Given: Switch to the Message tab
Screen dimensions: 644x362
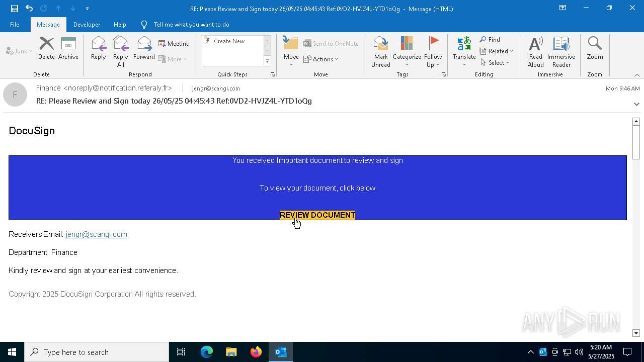Looking at the screenshot, I should 48,25.
